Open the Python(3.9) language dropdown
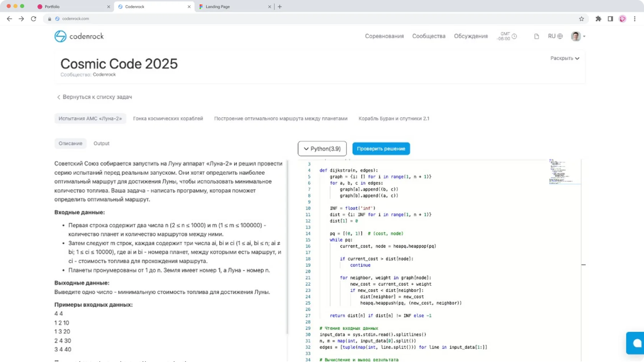 tap(322, 149)
